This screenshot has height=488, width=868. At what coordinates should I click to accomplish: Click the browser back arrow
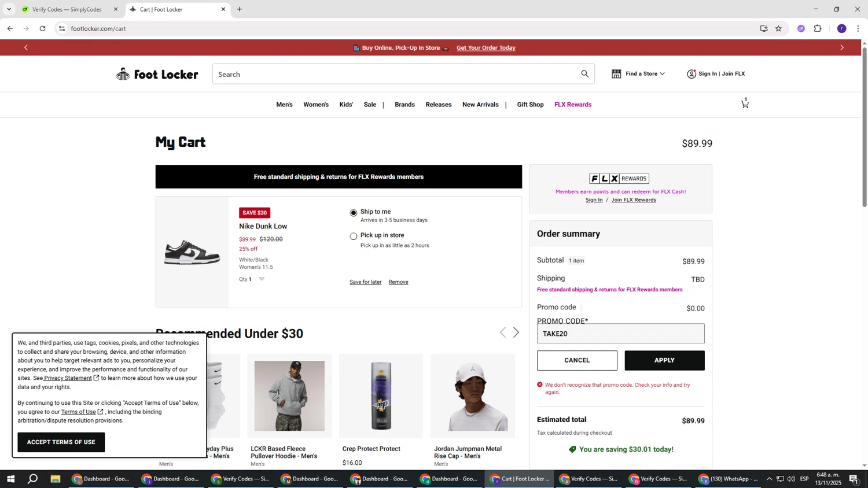coord(10,28)
